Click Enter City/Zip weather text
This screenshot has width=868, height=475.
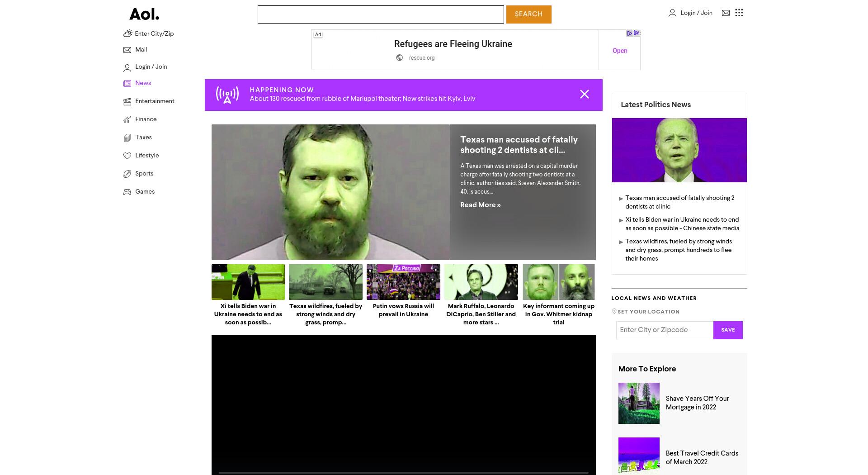pyautogui.click(x=154, y=33)
